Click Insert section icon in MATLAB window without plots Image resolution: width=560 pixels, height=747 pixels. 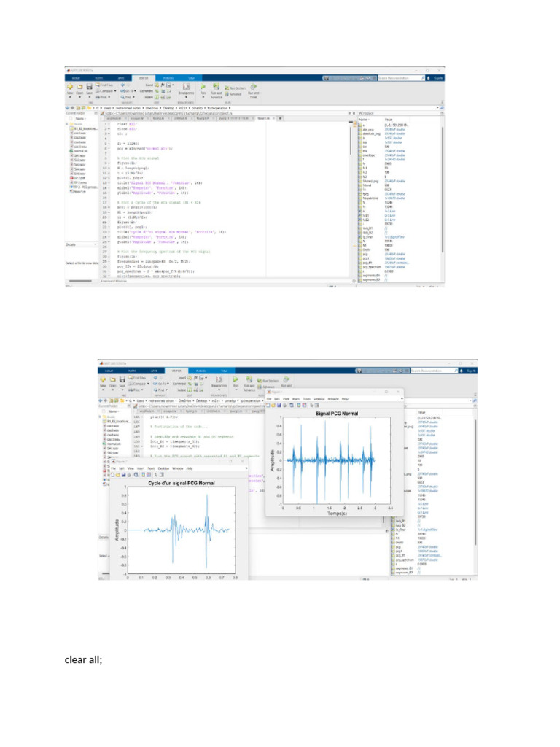click(157, 85)
